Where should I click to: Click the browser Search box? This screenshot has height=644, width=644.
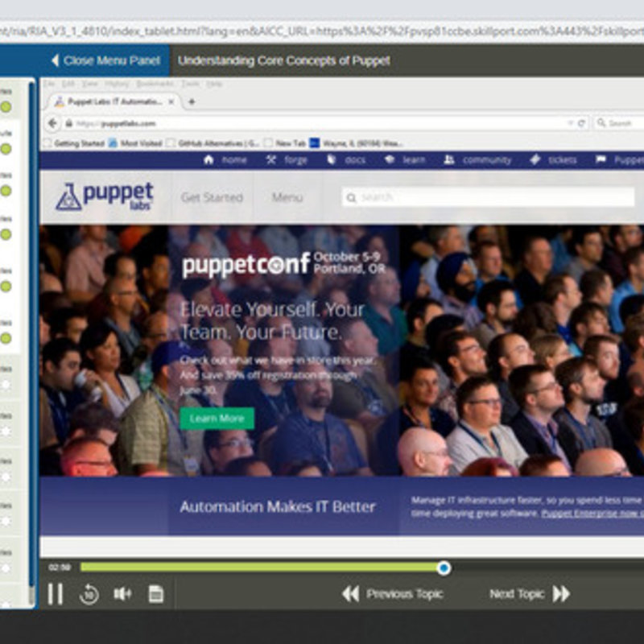(x=619, y=123)
